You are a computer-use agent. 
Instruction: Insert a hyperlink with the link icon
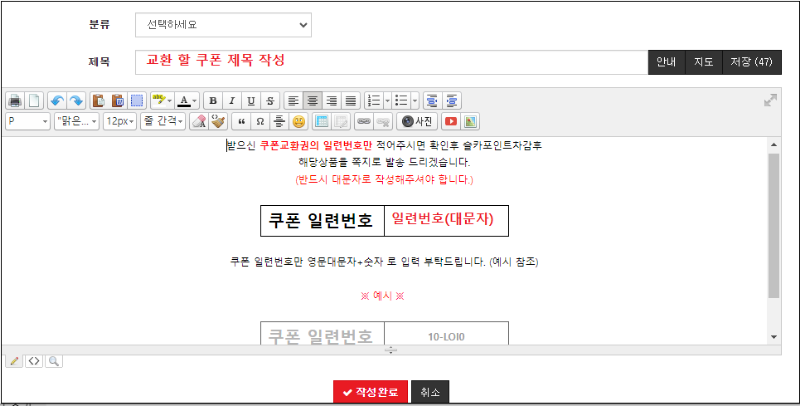pos(363,121)
